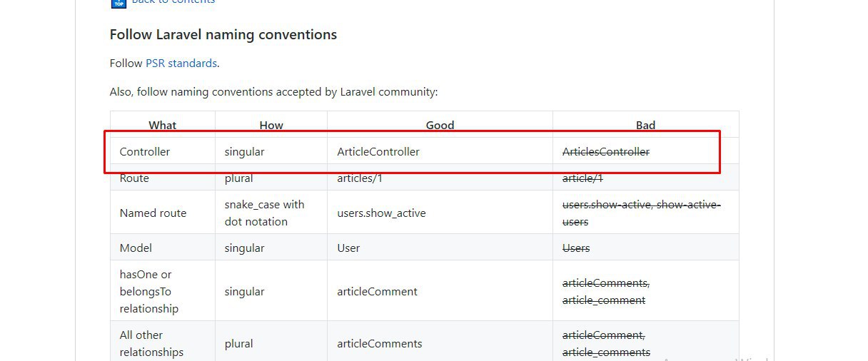Viewport: 868px width, 361px height.
Task: Click the struck-through ArticlesController text
Action: coord(606,152)
